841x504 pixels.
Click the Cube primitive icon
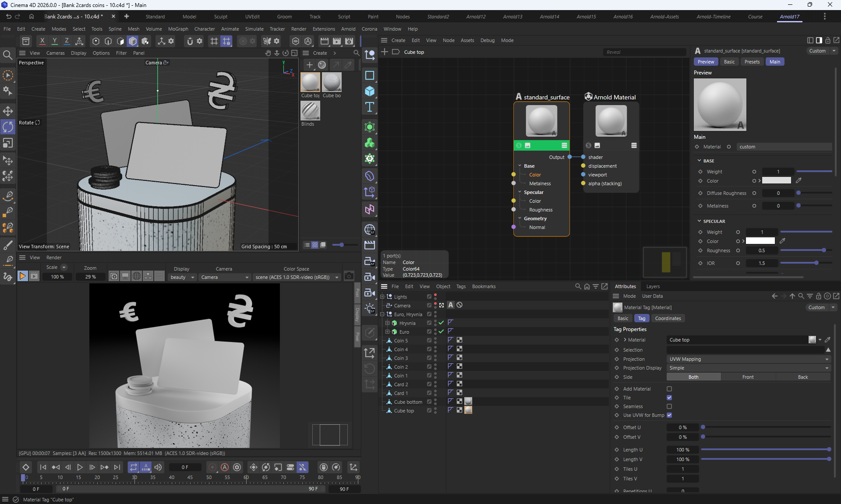click(x=370, y=91)
